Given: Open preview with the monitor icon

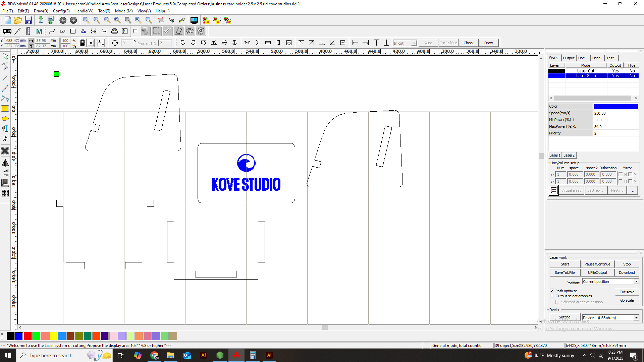Looking at the screenshot, I should 194,20.
